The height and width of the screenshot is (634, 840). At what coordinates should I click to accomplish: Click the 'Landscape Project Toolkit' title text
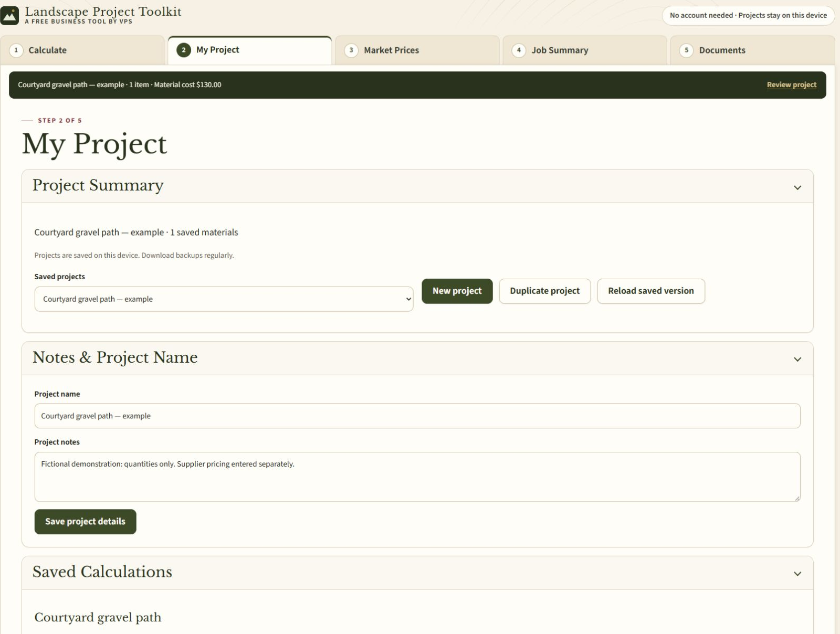click(103, 12)
